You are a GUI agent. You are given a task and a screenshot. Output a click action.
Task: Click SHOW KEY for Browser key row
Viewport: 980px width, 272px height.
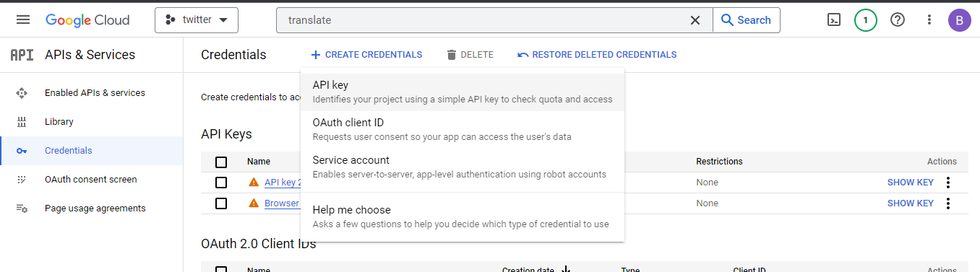pos(910,203)
